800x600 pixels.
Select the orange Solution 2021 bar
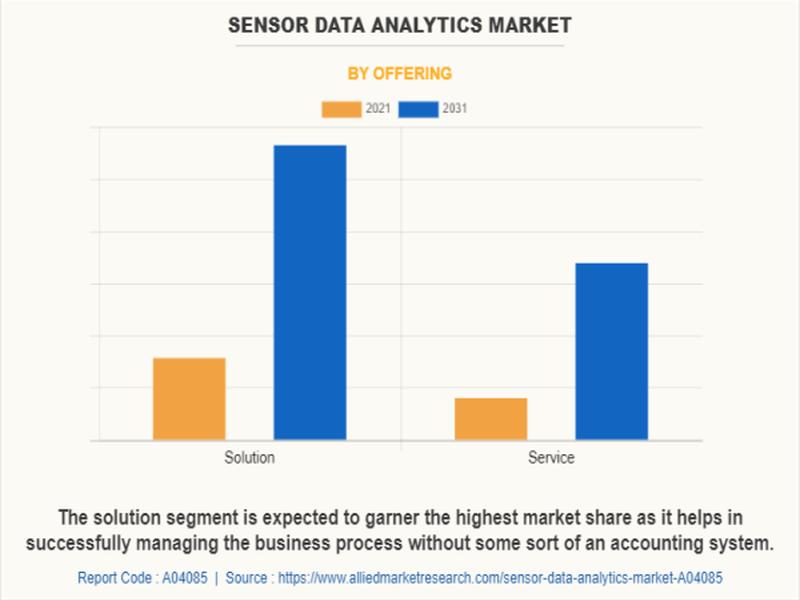point(189,399)
